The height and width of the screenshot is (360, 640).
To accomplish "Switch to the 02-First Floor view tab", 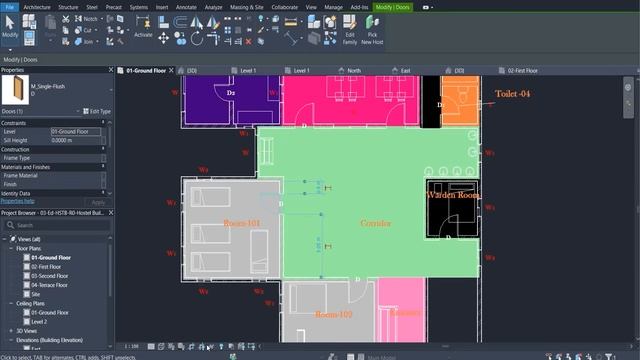I will (x=522, y=71).
